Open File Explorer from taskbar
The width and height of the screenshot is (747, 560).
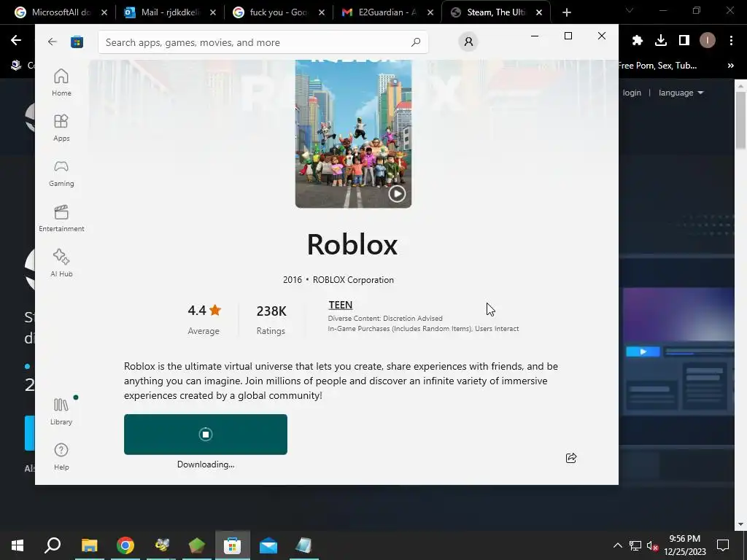tap(89, 545)
